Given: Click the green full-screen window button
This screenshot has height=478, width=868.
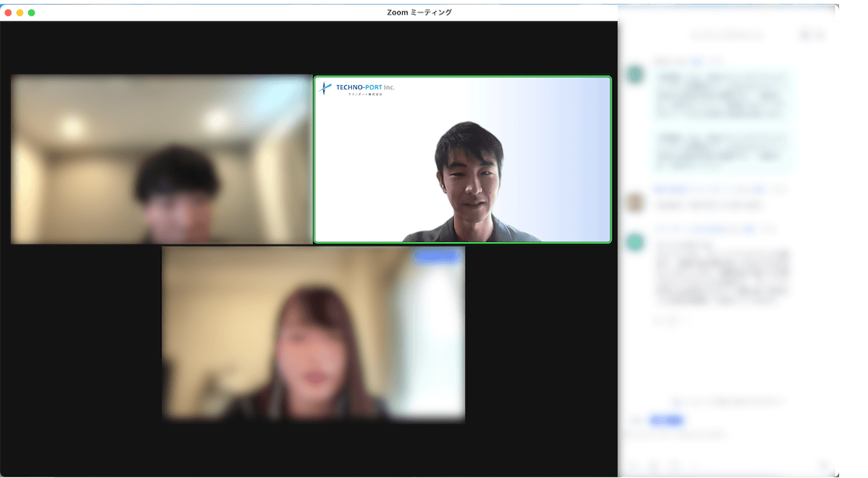Looking at the screenshot, I should [32, 13].
